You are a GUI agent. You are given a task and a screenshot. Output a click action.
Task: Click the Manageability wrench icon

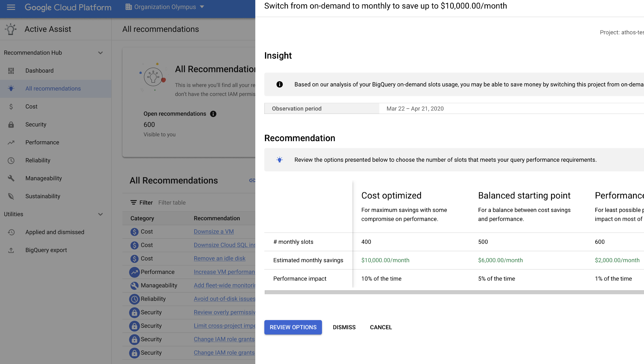point(12,178)
